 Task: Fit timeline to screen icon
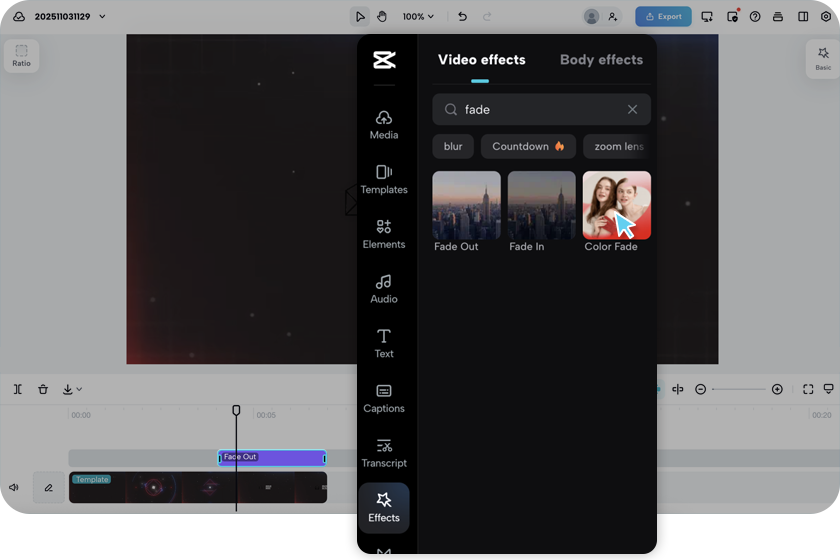tap(808, 389)
